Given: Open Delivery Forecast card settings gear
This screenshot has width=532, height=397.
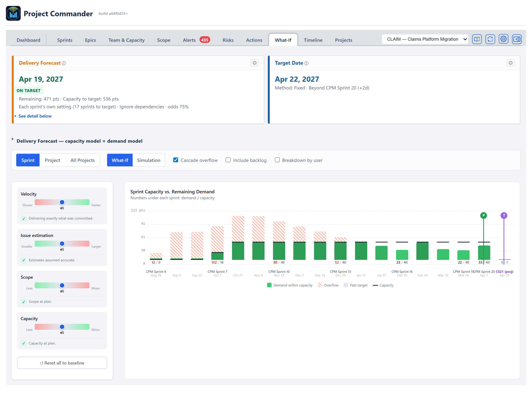Looking at the screenshot, I should click(255, 63).
